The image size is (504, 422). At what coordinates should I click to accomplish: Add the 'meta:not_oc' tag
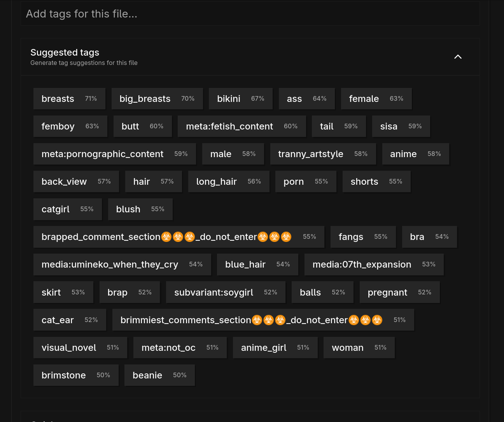pos(180,348)
